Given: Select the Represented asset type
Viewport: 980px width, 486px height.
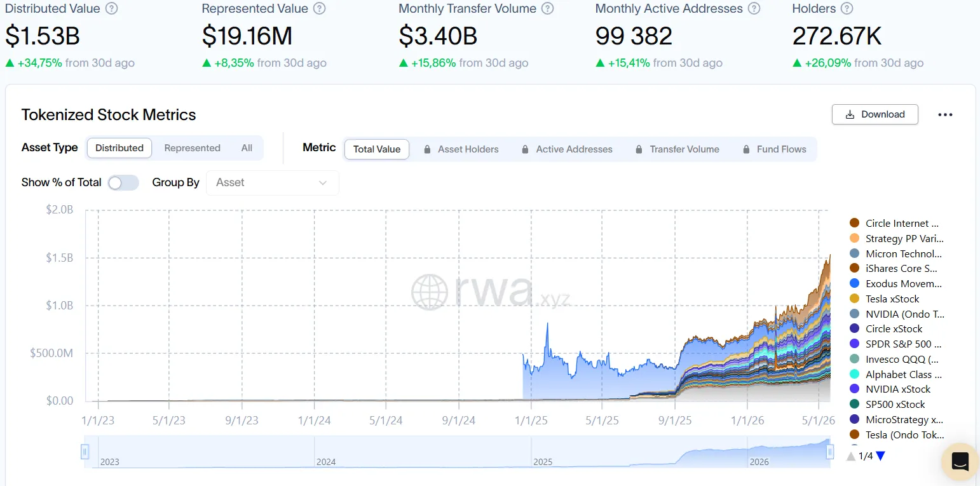Looking at the screenshot, I should (192, 148).
